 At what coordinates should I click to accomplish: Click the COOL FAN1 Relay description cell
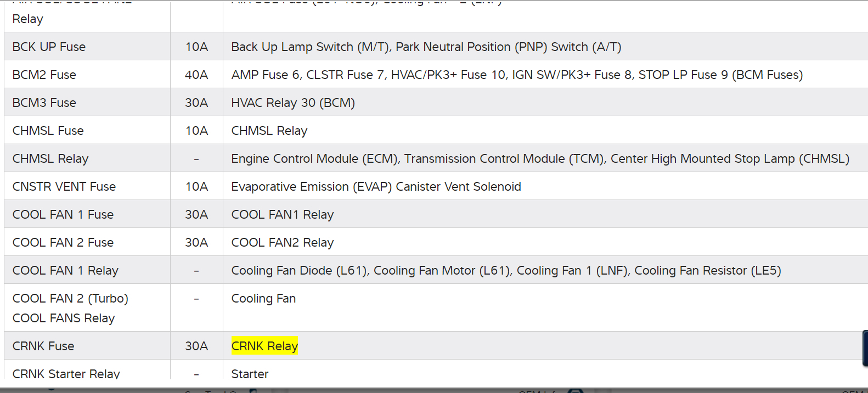coord(283,214)
